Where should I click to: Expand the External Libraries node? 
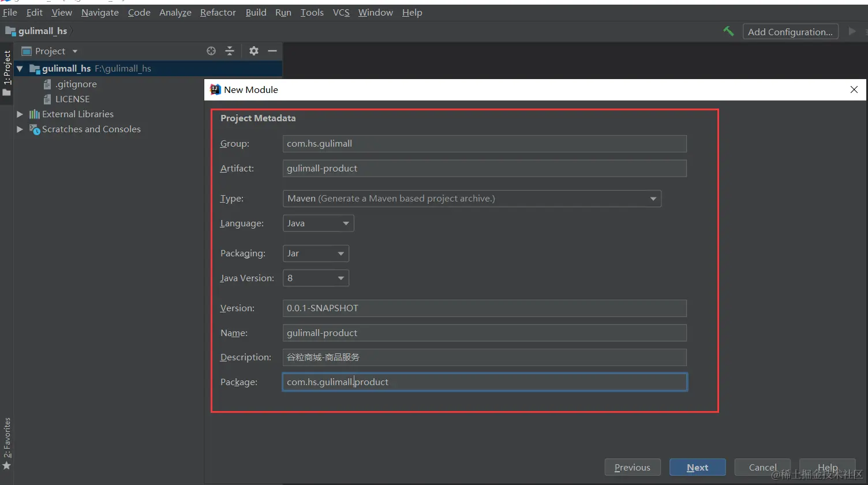[20, 114]
